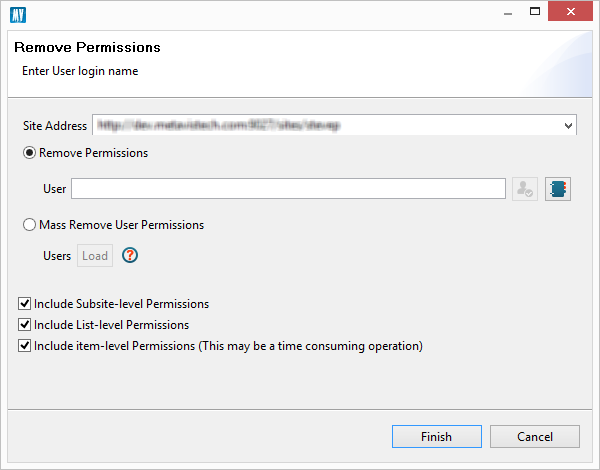
Task: Disable Include item-level Permissions checkbox
Action: (x=25, y=346)
